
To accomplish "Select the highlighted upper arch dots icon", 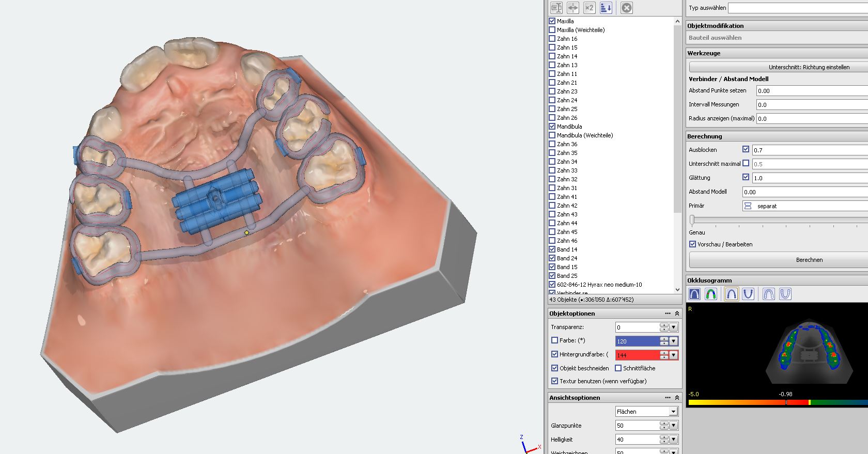I will pos(731,294).
